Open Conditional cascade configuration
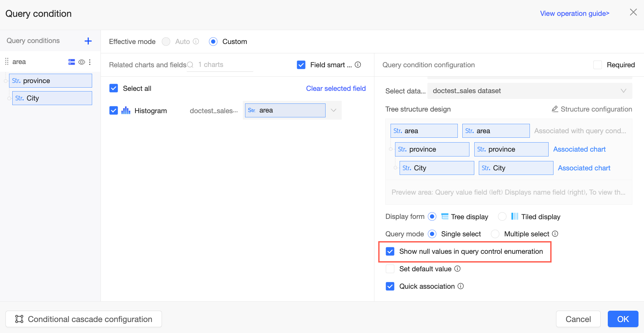Viewport: 644px width, 333px height. tap(84, 319)
